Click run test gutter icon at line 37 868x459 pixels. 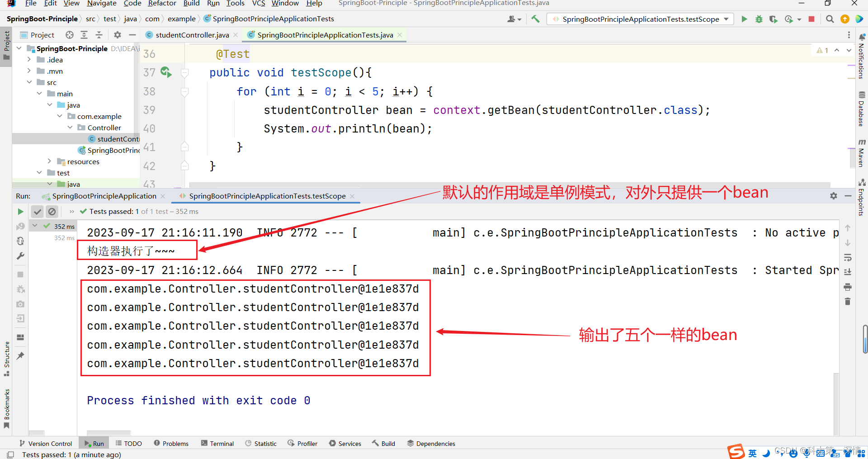(x=166, y=72)
